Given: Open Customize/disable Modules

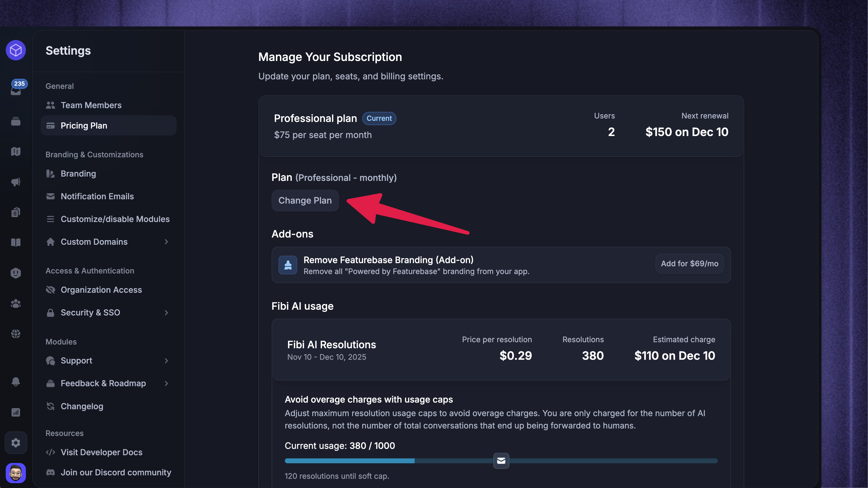Looking at the screenshot, I should pos(108,219).
